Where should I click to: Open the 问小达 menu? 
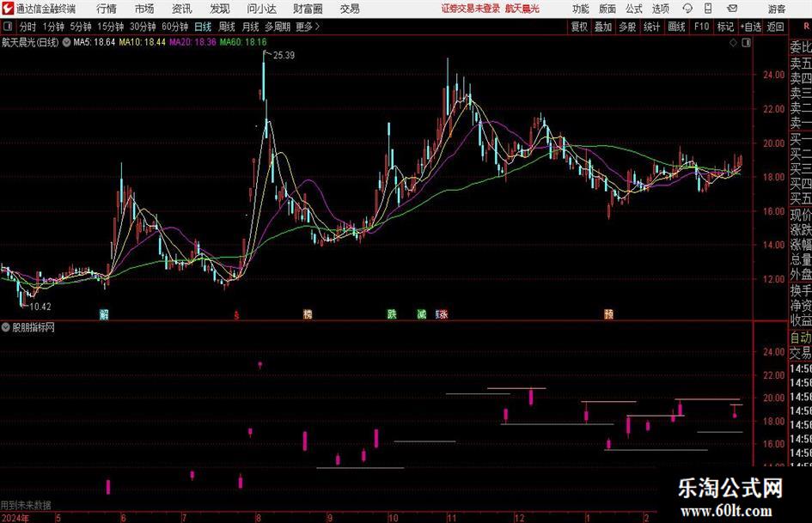coord(261,9)
